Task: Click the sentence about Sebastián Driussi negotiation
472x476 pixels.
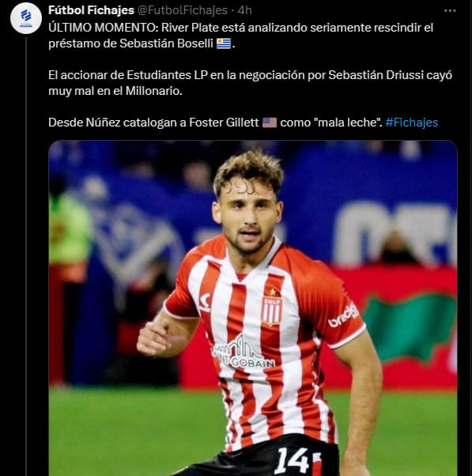Action: coord(250,83)
